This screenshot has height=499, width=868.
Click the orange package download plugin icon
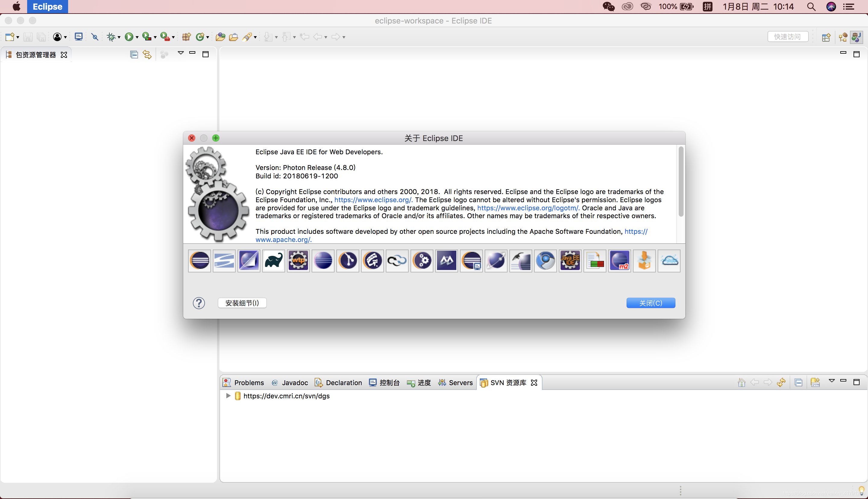pos(644,261)
